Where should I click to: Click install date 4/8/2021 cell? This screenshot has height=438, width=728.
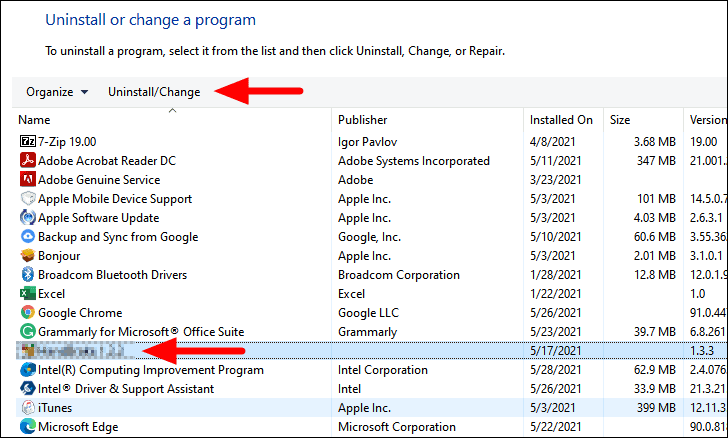tap(552, 142)
